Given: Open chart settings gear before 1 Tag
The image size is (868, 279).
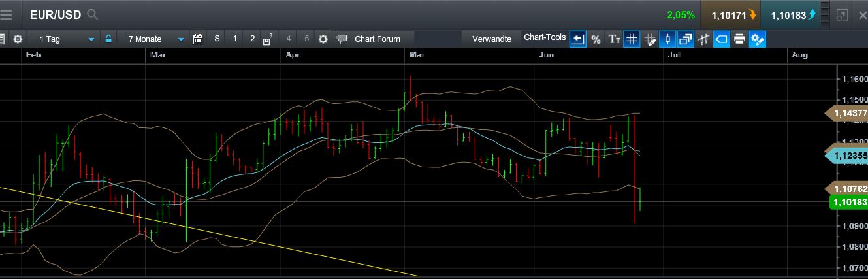Looking at the screenshot, I should [18, 39].
